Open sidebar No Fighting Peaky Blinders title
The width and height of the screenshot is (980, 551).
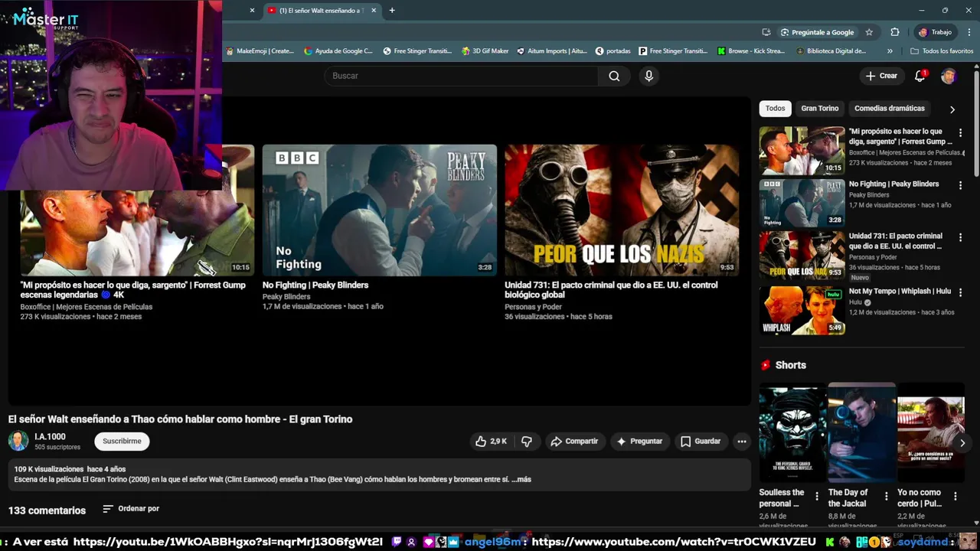893,184
